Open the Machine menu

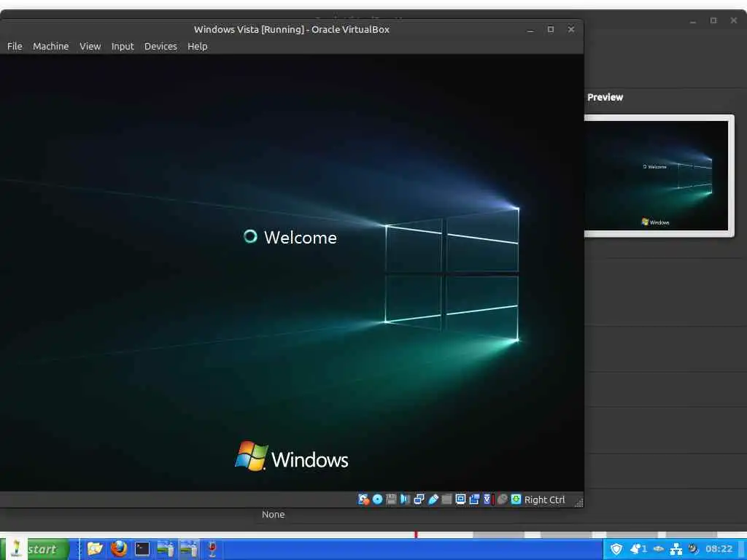tap(50, 46)
